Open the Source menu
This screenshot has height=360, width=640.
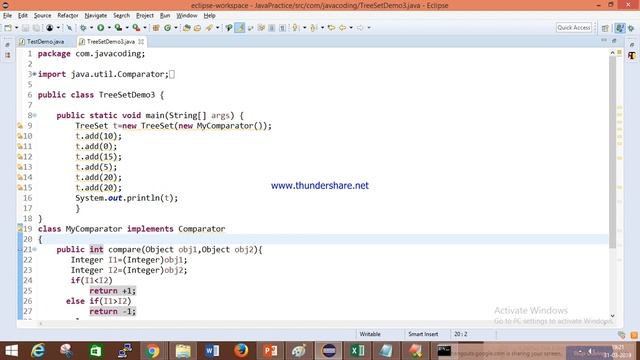[42, 16]
